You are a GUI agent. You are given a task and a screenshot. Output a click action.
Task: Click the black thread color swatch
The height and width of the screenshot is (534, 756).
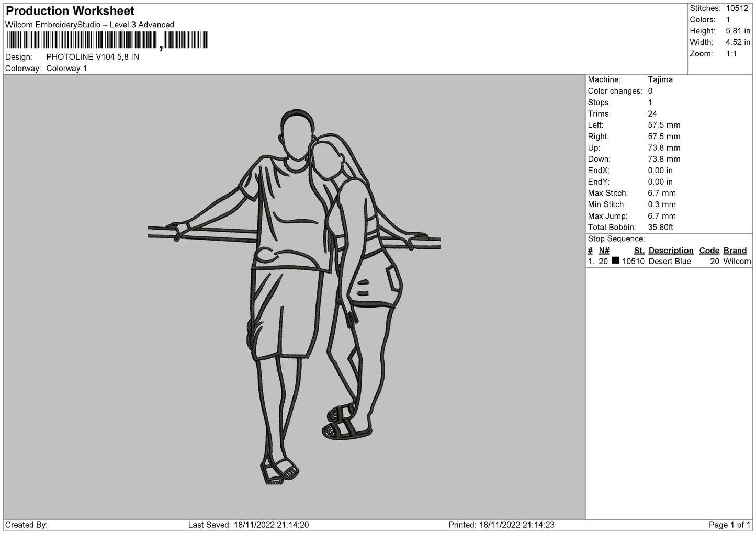point(616,260)
